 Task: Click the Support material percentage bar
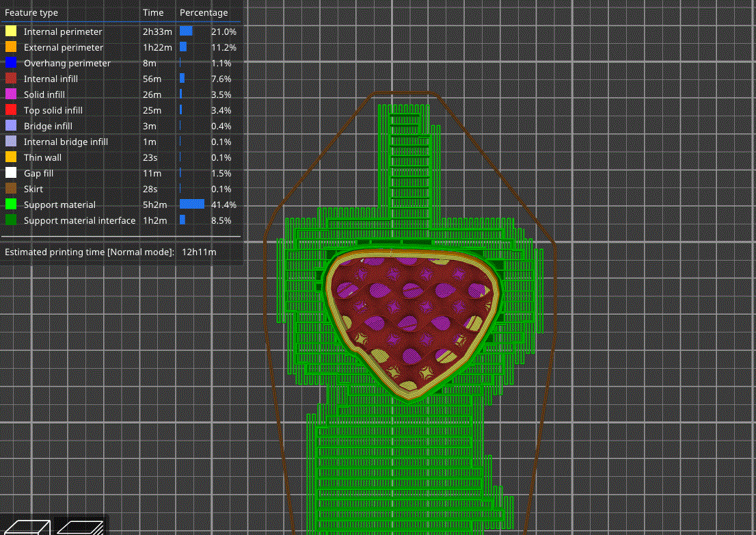coord(192,204)
